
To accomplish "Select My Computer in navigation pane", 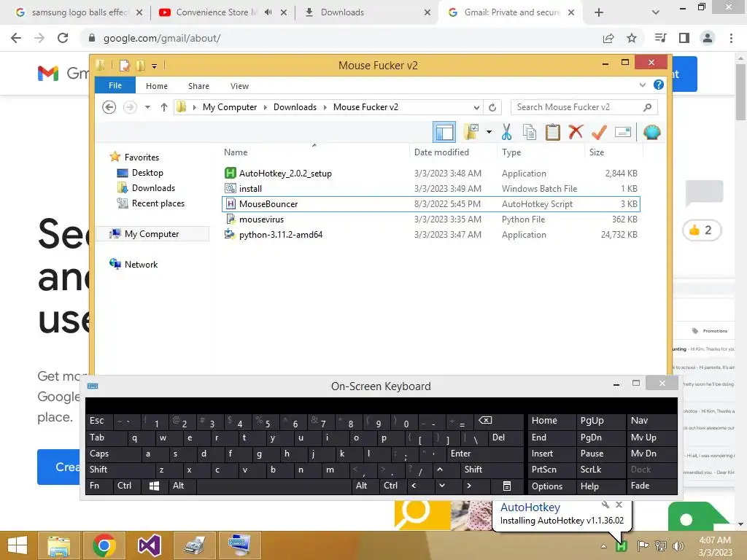I will pos(152,234).
